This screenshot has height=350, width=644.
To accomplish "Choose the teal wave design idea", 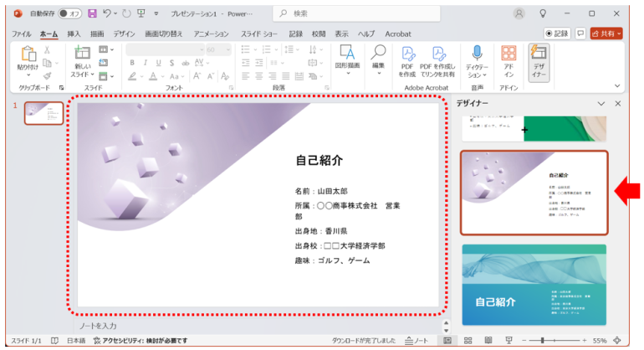I will pos(534,285).
